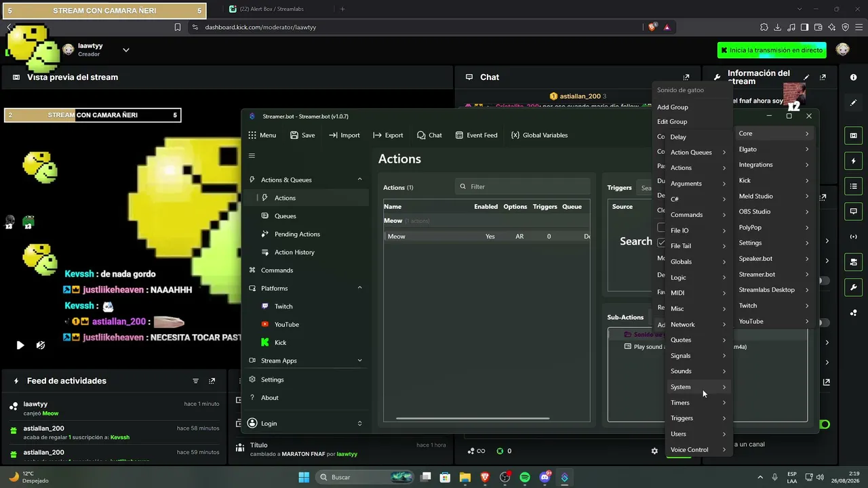
Task: Open the Chat toolbar item in Streamer.bot
Action: coord(429,135)
